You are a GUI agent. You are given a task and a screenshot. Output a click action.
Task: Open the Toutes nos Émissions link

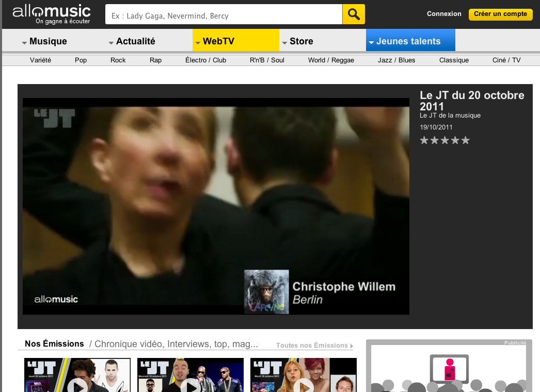pyautogui.click(x=314, y=345)
